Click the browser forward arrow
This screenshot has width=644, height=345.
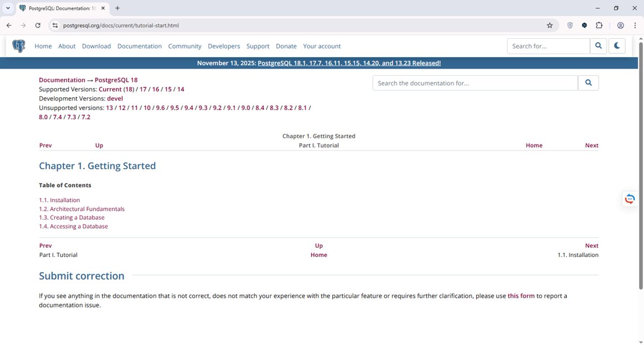point(23,25)
